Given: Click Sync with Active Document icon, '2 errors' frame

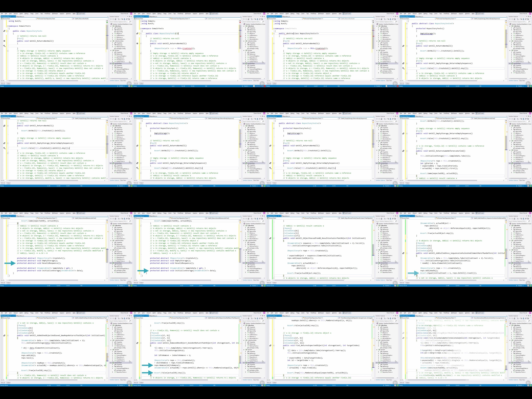Looking at the screenshot, I should click(x=388, y=19).
